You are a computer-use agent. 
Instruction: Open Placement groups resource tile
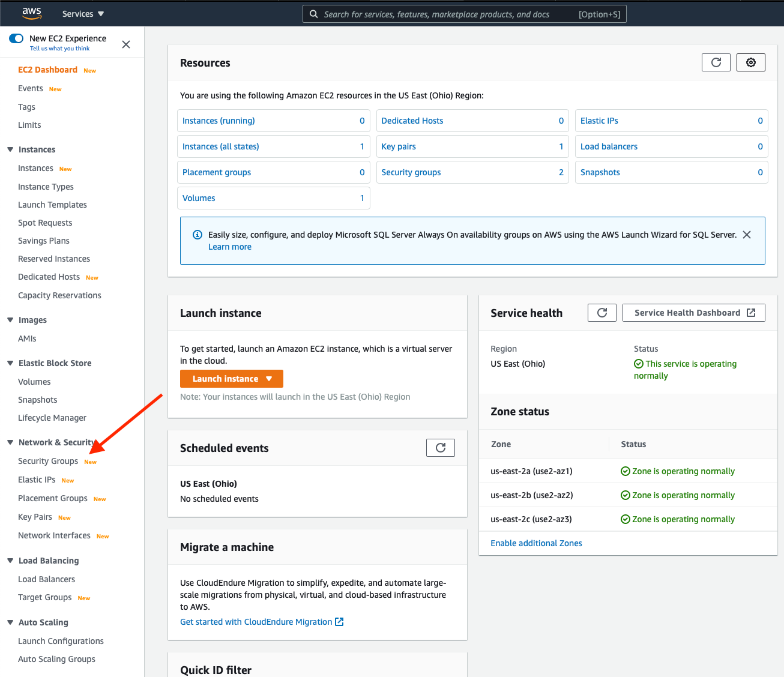point(274,172)
